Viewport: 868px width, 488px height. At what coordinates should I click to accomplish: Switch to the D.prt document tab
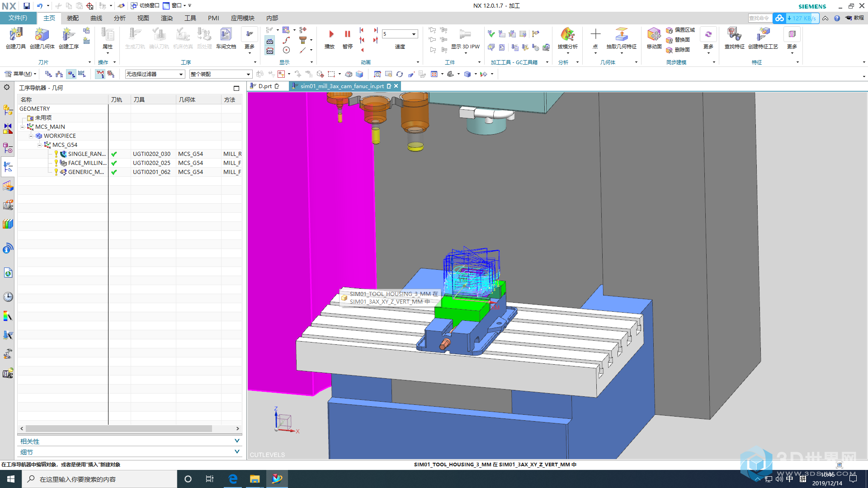(265, 86)
